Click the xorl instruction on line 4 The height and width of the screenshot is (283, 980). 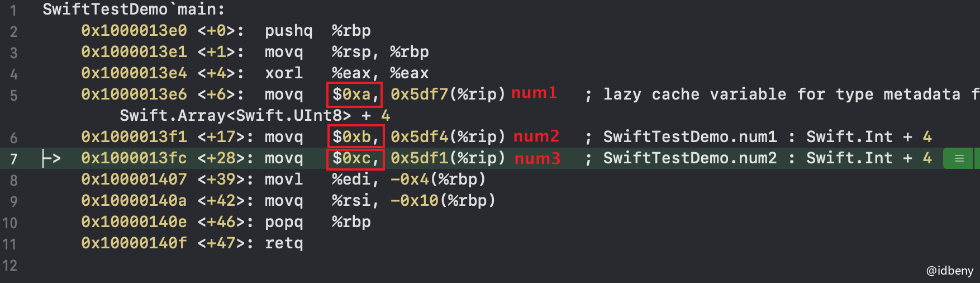tap(284, 73)
